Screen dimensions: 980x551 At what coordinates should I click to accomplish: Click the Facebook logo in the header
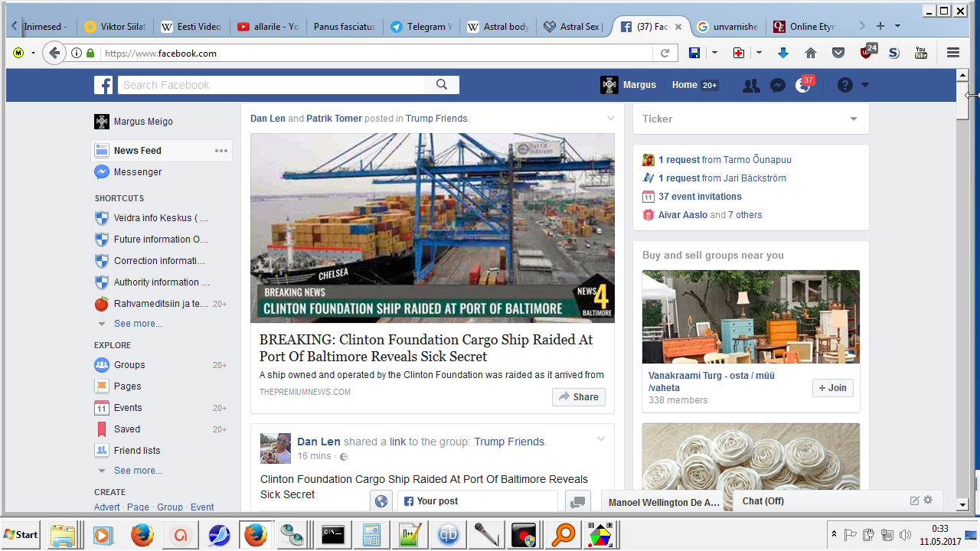(x=103, y=85)
